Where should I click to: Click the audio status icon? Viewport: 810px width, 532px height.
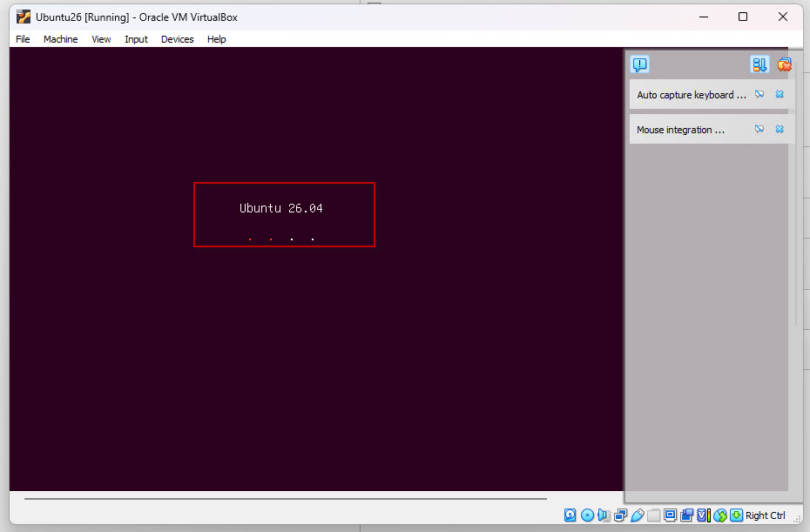[604, 515]
